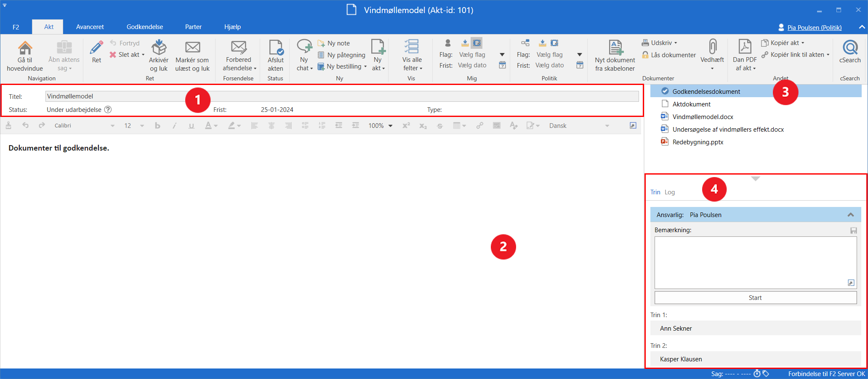Switch to the Godkendelse ribbon tab
Viewport: 868px width, 379px height.
point(145,27)
